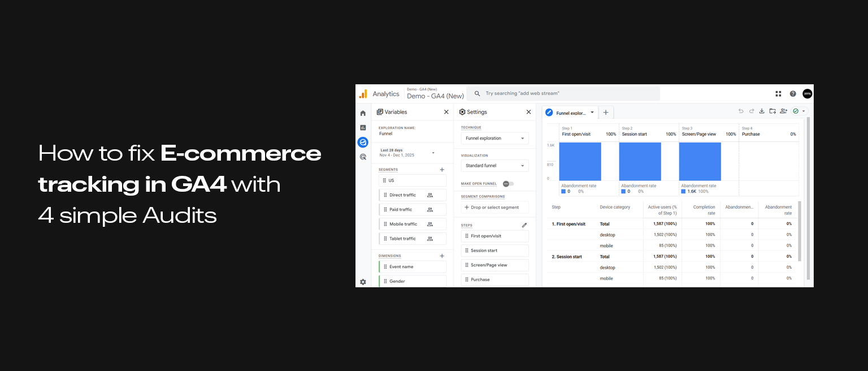Enable the Make Open Funnel toggle
868x371 pixels.
pyautogui.click(x=507, y=183)
